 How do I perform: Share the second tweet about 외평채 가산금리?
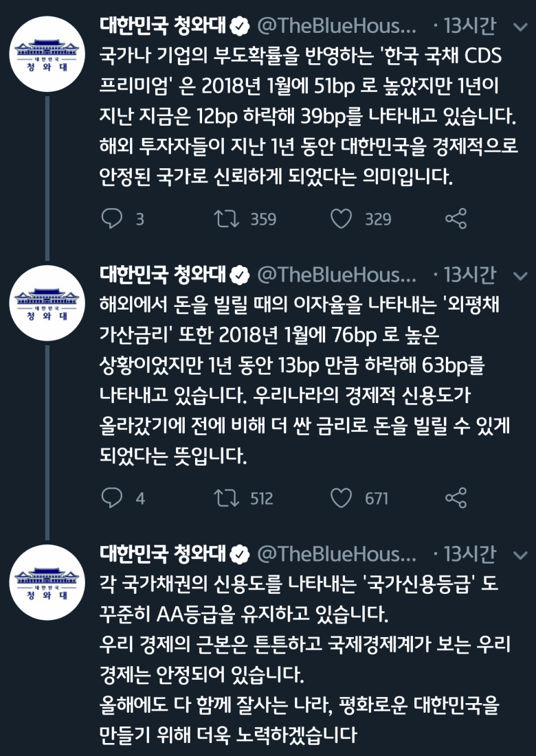(456, 498)
